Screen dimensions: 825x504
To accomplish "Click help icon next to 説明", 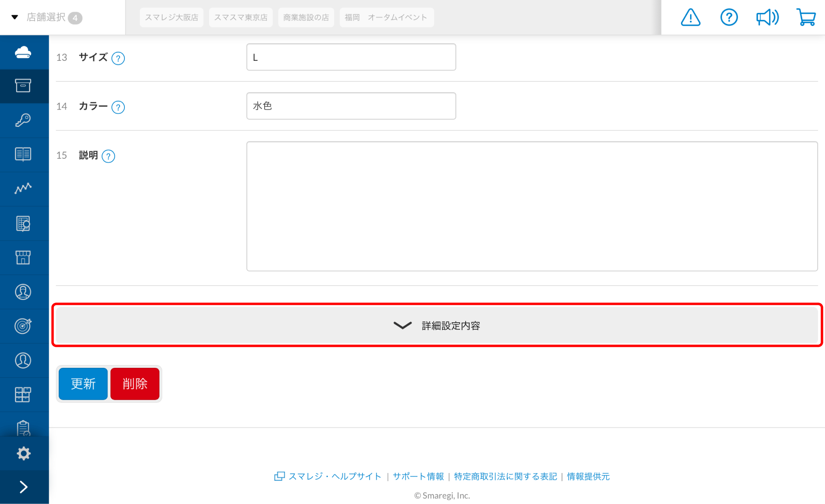I will (x=108, y=156).
